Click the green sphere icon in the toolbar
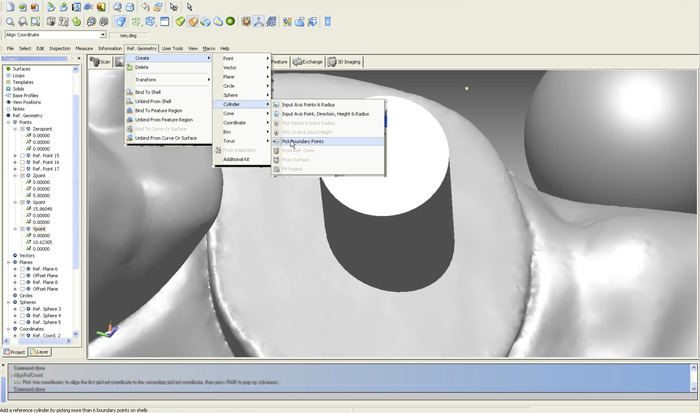700x413 pixels. click(229, 20)
